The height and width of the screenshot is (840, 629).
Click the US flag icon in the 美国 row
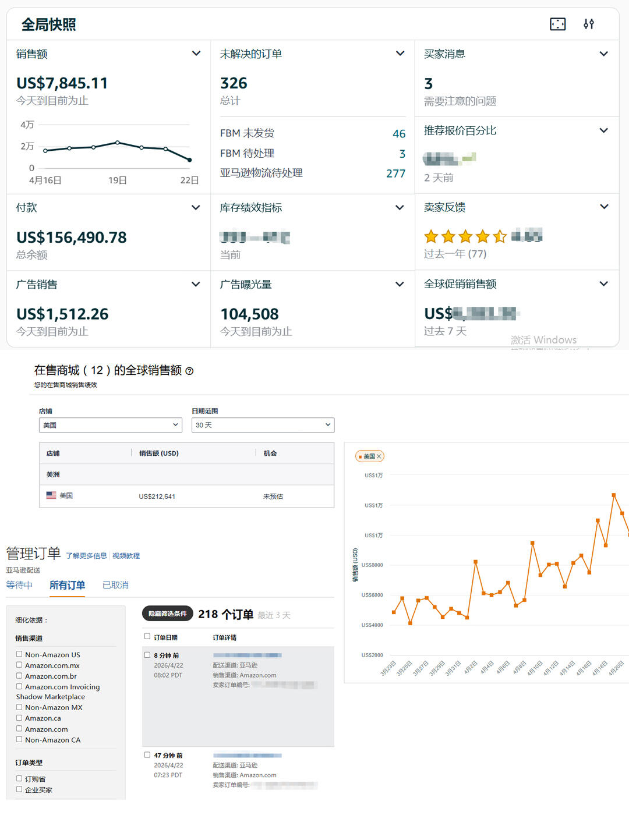[x=51, y=495]
